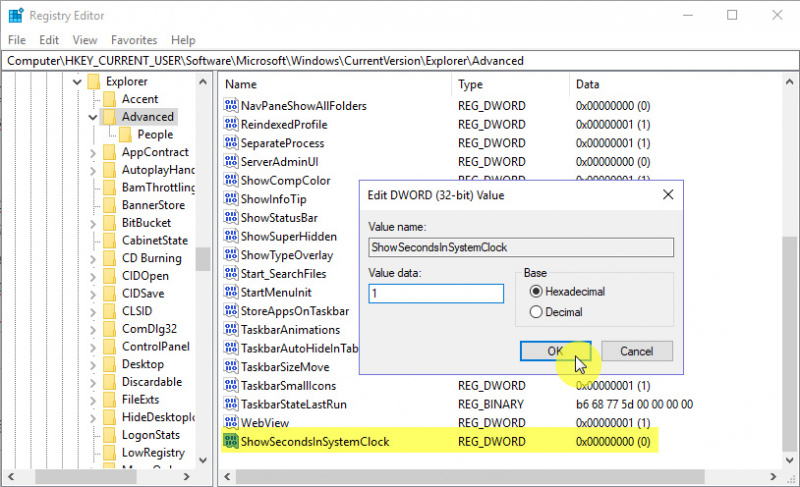Click the ShowStatusBar value icon
Image resolution: width=800 pixels, height=487 pixels.
pyautogui.click(x=231, y=218)
